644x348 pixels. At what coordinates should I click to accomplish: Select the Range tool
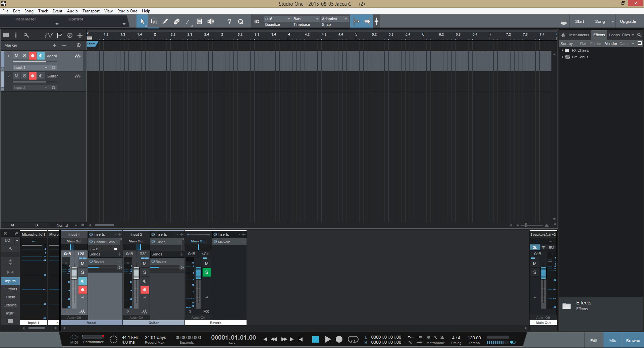tap(154, 21)
